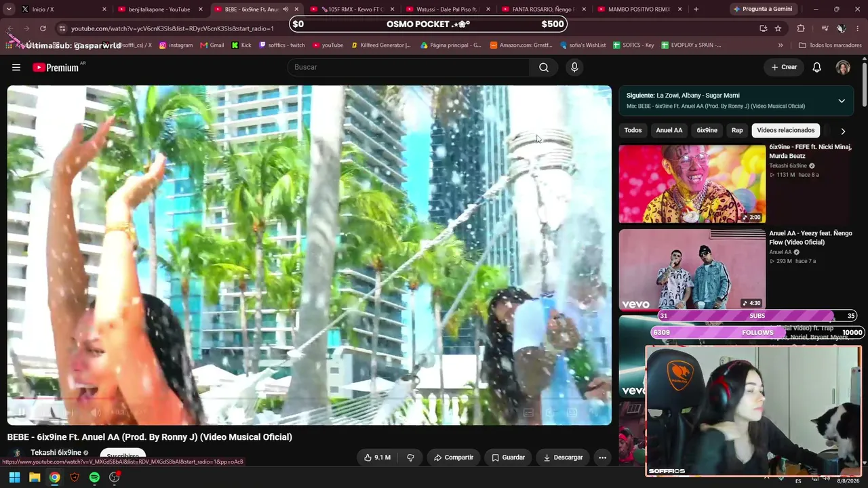Switch to Chrome in the taskbar
Screen dimensions: 868x488
(x=54, y=477)
